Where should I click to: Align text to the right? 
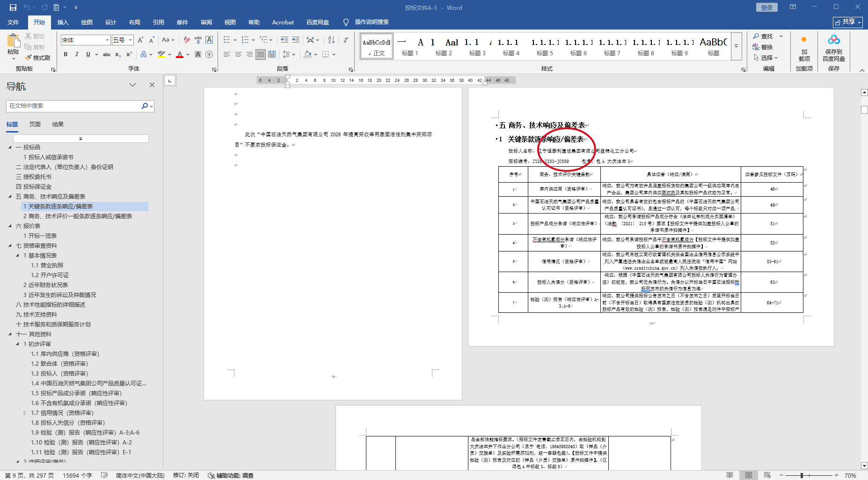pos(249,54)
